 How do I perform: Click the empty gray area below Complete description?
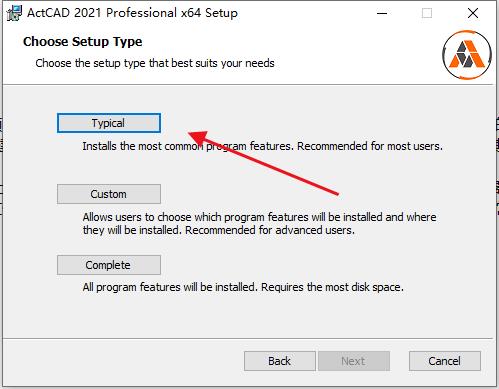pyautogui.click(x=248, y=317)
